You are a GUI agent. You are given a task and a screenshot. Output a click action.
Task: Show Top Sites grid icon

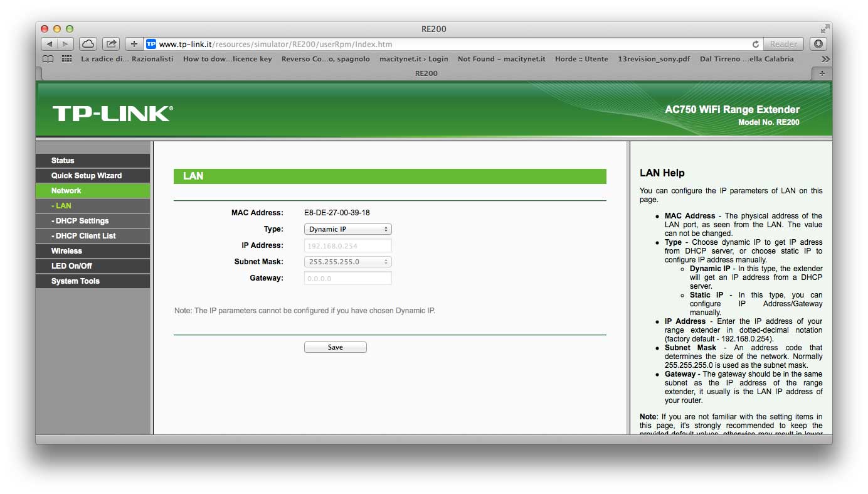point(66,59)
